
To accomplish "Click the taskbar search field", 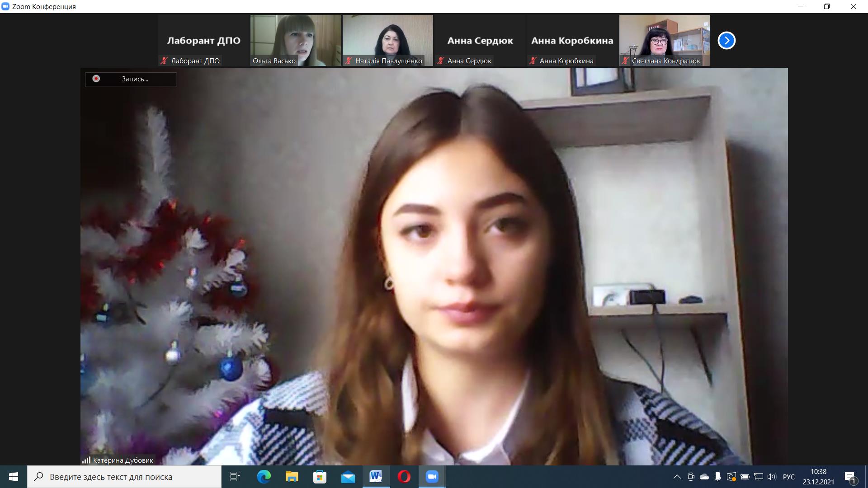I will (x=124, y=477).
